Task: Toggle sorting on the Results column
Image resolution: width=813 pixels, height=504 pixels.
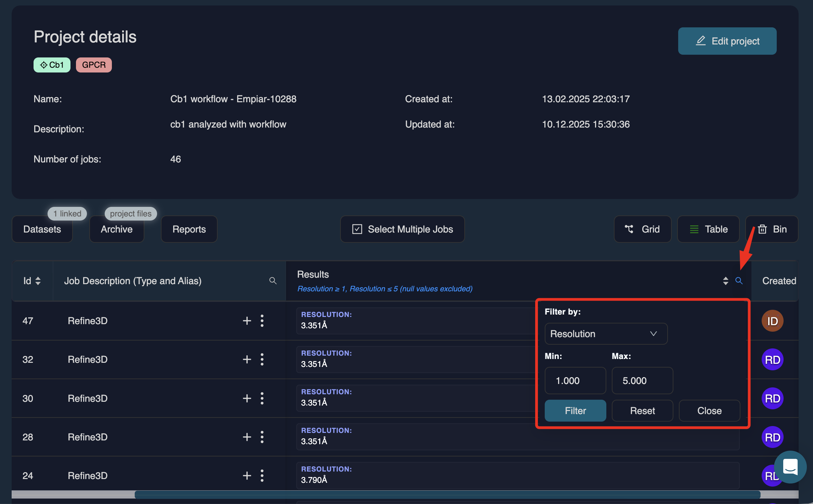Action: click(x=725, y=281)
